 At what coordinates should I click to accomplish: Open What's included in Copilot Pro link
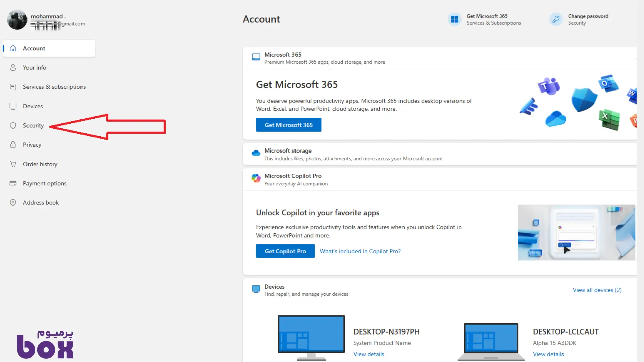(x=360, y=251)
